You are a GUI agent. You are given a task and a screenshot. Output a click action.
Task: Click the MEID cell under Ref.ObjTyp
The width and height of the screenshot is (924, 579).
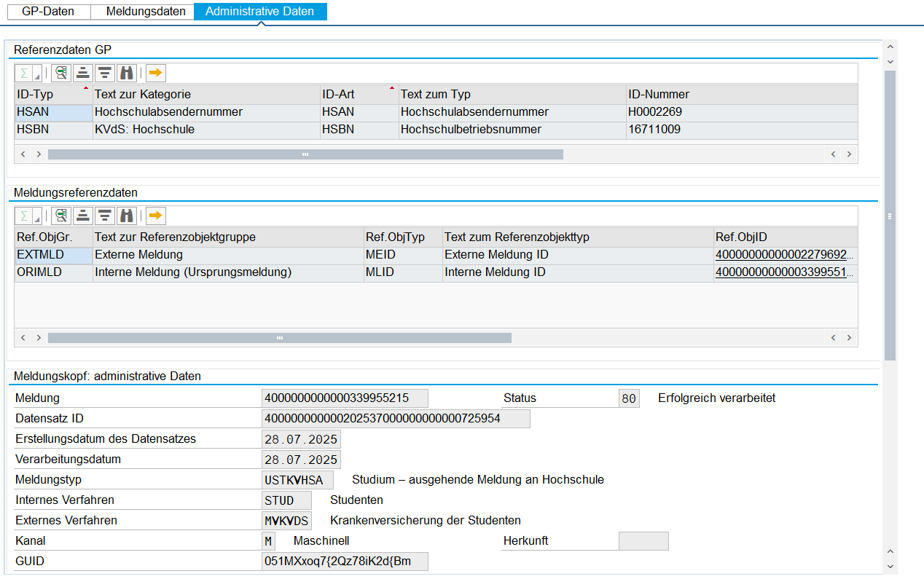403,255
